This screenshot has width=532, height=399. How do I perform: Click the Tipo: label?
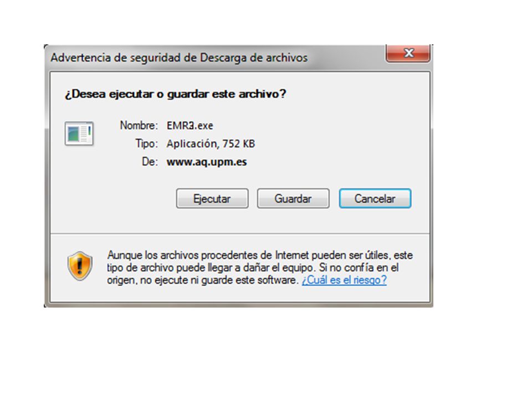coord(146,144)
